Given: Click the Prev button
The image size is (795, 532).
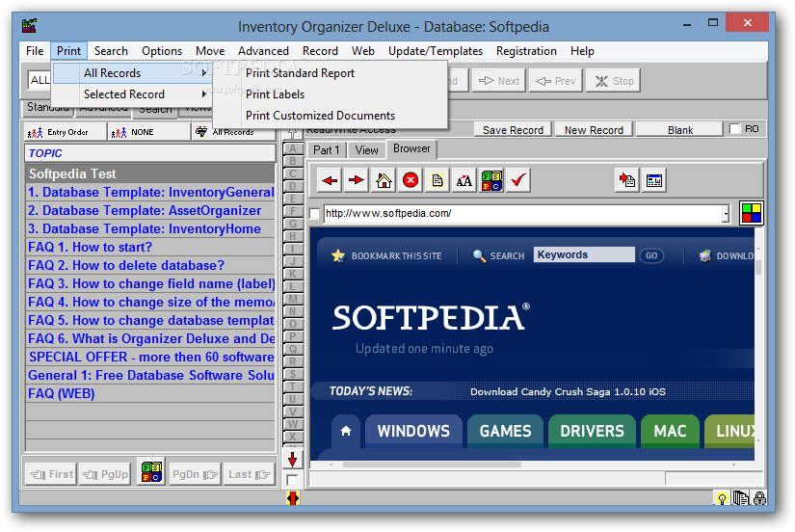Looking at the screenshot, I should 556,81.
